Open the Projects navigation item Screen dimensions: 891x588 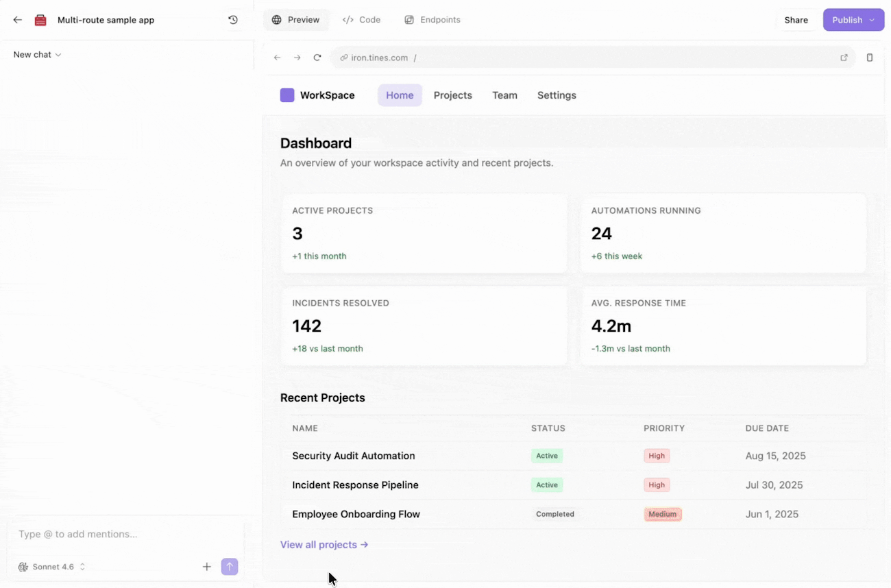point(453,95)
